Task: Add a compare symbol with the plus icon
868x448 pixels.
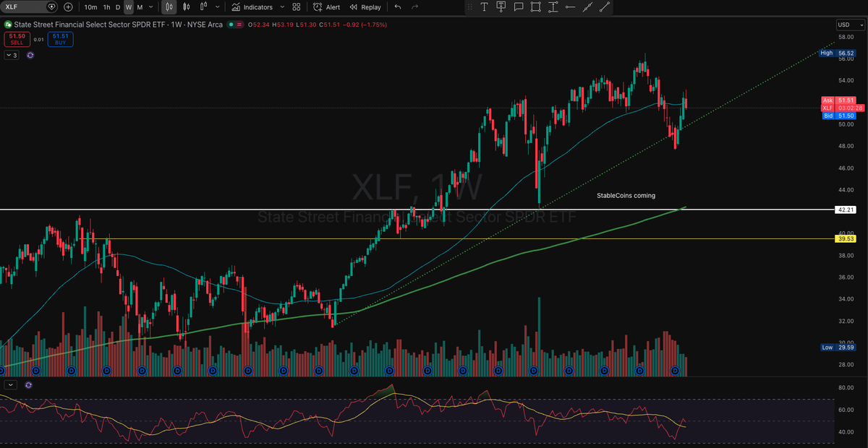Action: click(68, 7)
